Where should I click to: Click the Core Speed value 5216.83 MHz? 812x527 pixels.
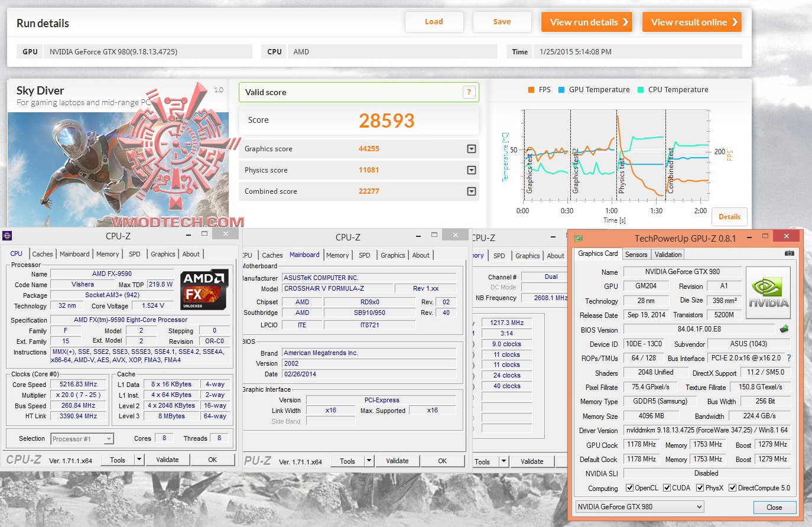click(x=78, y=384)
